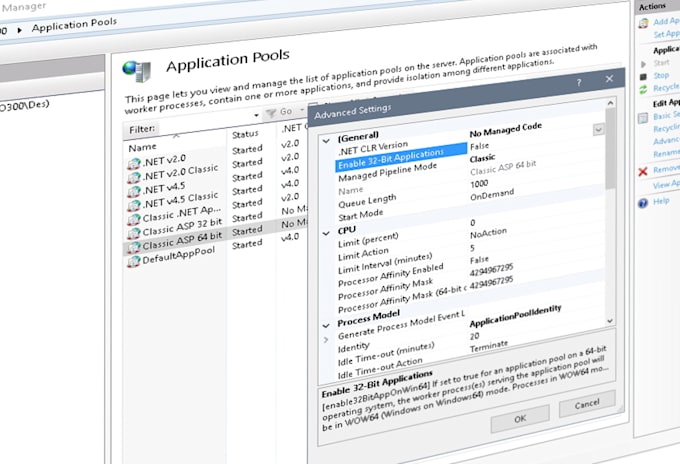Select the Identity property row

pyautogui.click(x=354, y=347)
